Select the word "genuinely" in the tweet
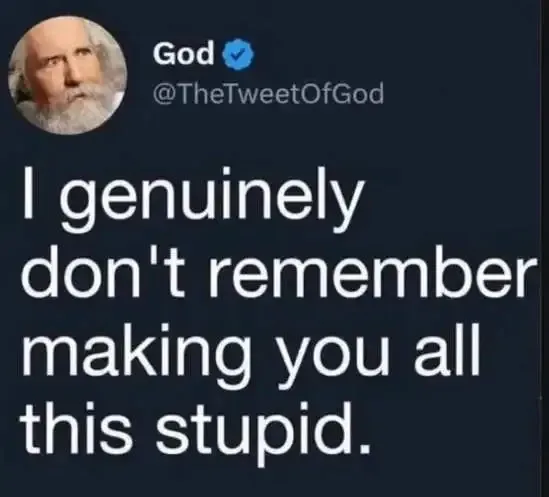 point(210,199)
